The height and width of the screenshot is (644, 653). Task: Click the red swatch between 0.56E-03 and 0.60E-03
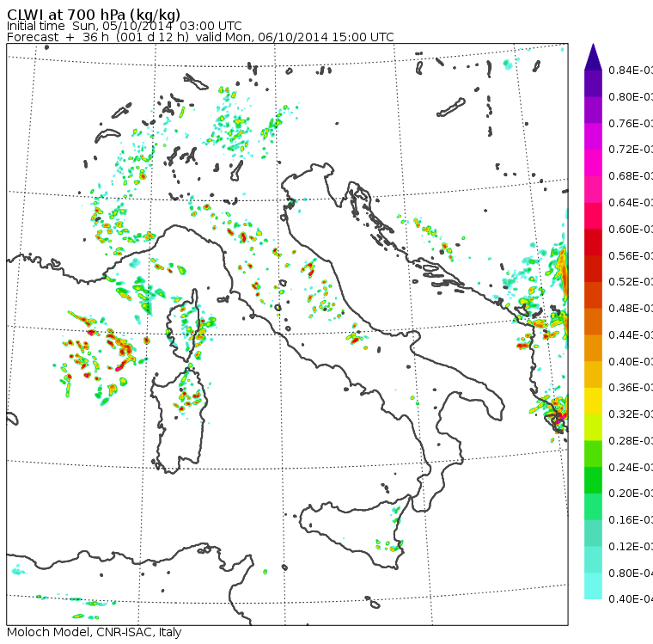[x=593, y=242]
